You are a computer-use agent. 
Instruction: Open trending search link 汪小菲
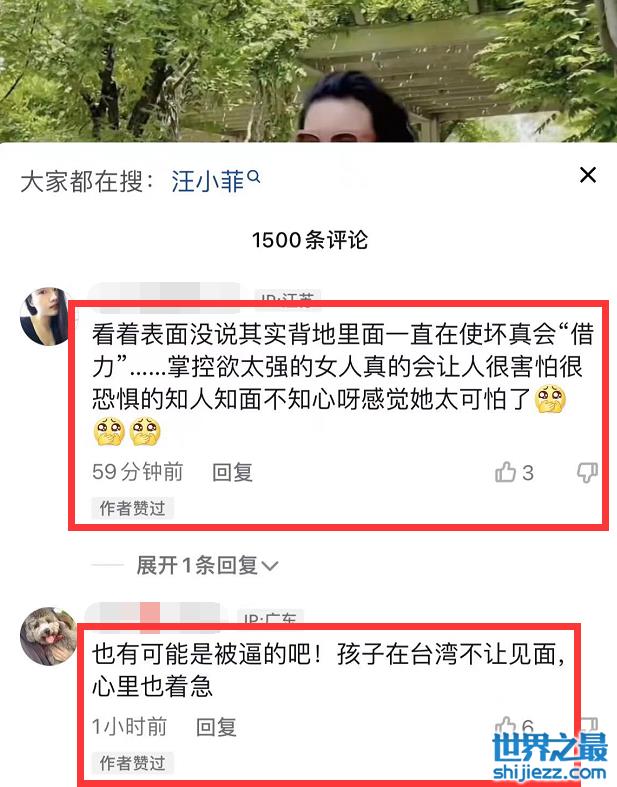click(208, 181)
